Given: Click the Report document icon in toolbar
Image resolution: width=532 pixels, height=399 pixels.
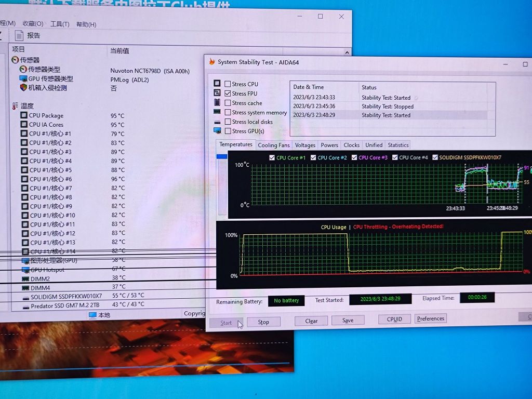Looking at the screenshot, I should 19,35.
